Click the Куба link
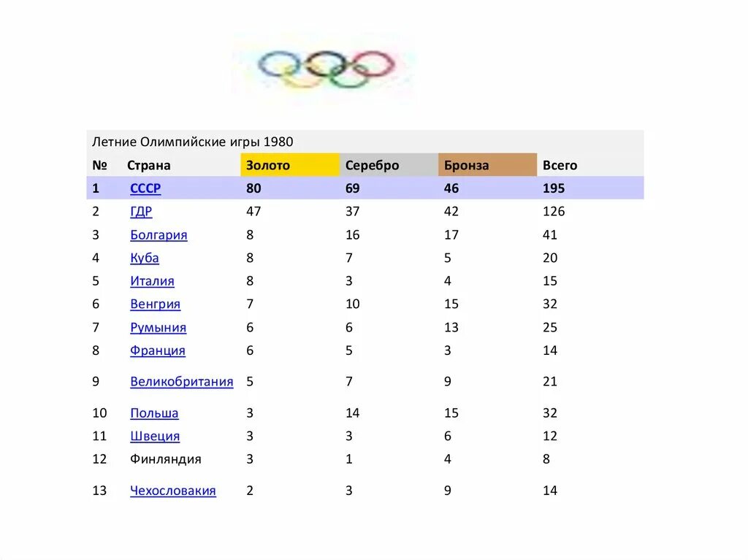This screenshot has height=560, width=748. (145, 258)
